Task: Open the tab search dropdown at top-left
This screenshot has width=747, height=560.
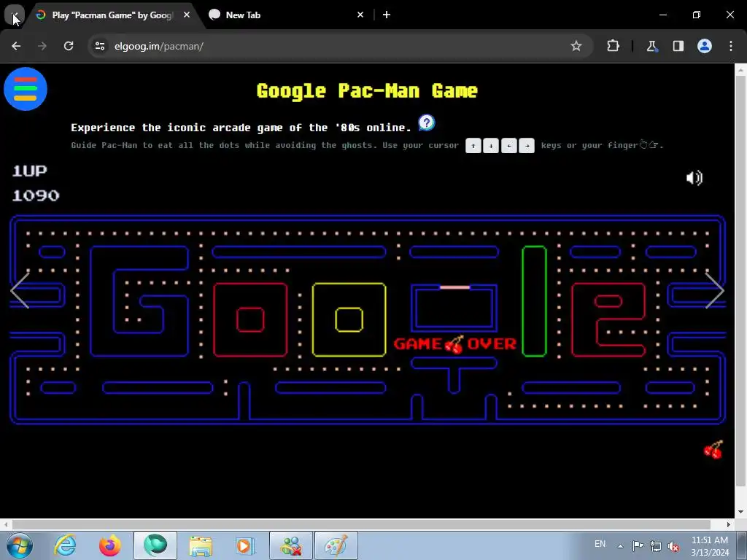Action: 15,15
